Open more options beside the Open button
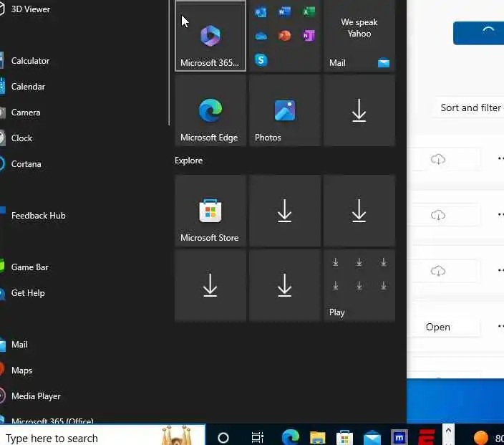The height and width of the screenshot is (445, 504). click(500, 327)
